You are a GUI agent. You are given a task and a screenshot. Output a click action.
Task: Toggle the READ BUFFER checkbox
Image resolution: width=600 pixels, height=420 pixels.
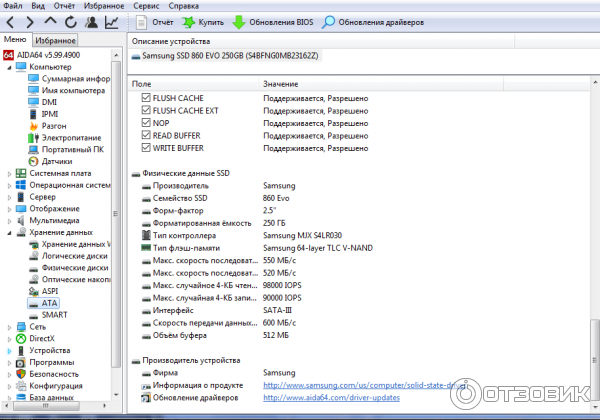pos(146,135)
